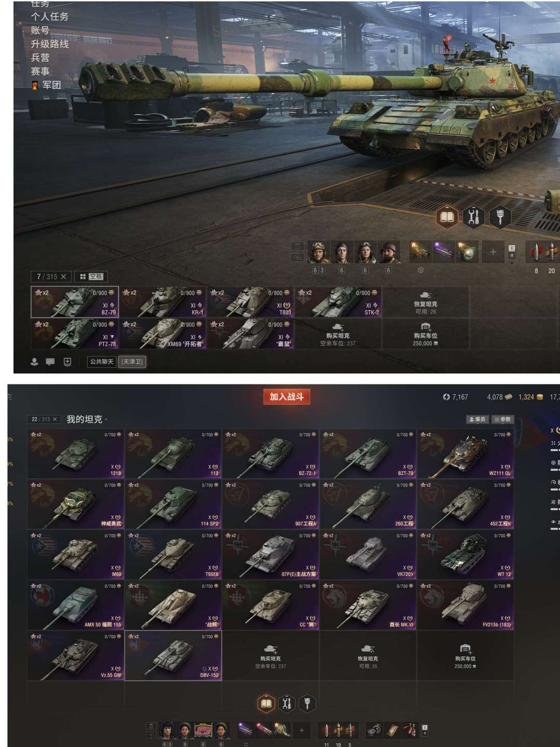Open the 乘员 crew panel button

(478, 419)
